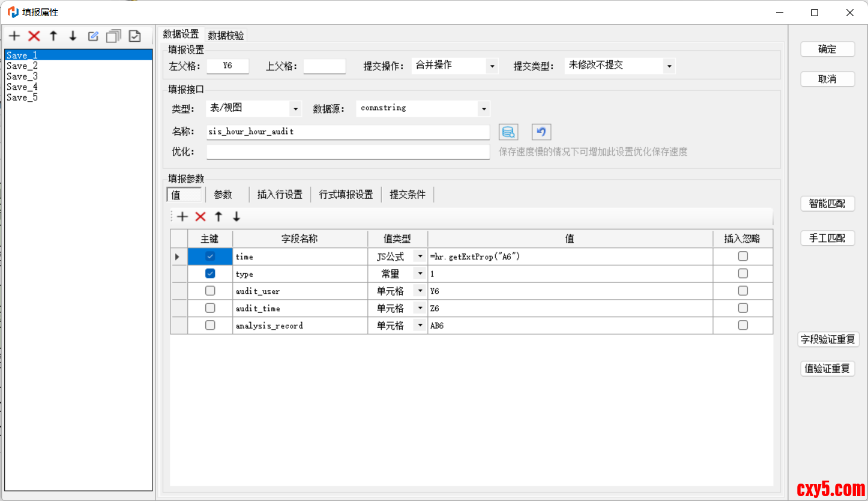This screenshot has width=868, height=501.
Task: Select Save_3 in the list
Action: (x=22, y=76)
